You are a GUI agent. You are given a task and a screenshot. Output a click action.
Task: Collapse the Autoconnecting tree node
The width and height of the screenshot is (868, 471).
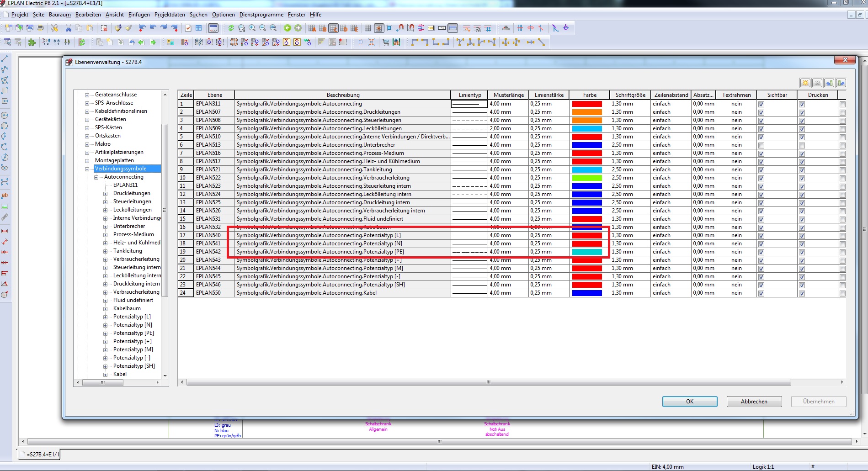[x=96, y=177]
